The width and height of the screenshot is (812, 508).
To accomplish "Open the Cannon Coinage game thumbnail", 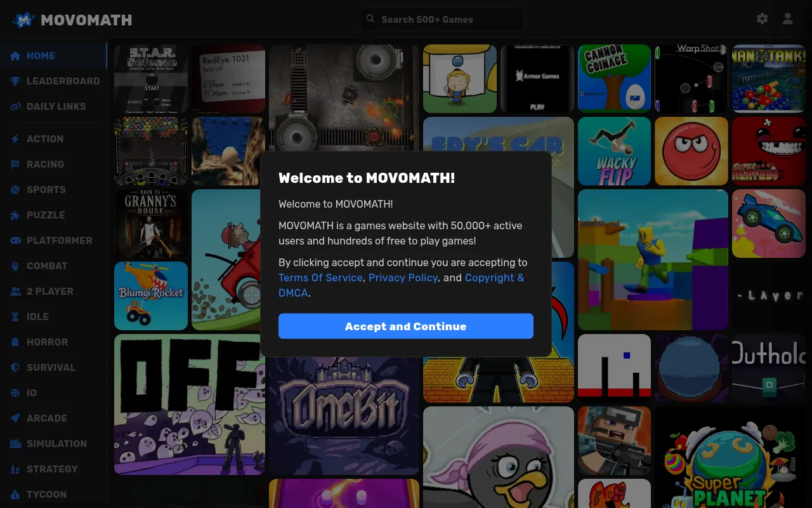I will 614,79.
